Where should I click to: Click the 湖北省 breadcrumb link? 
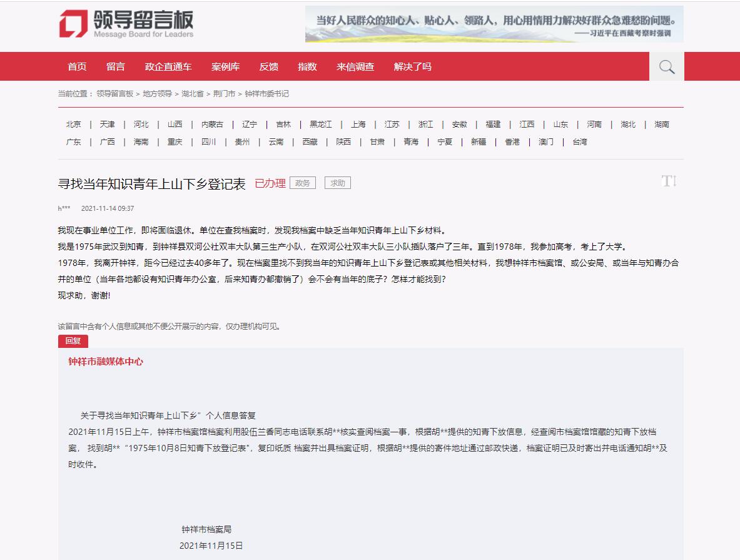[192, 94]
